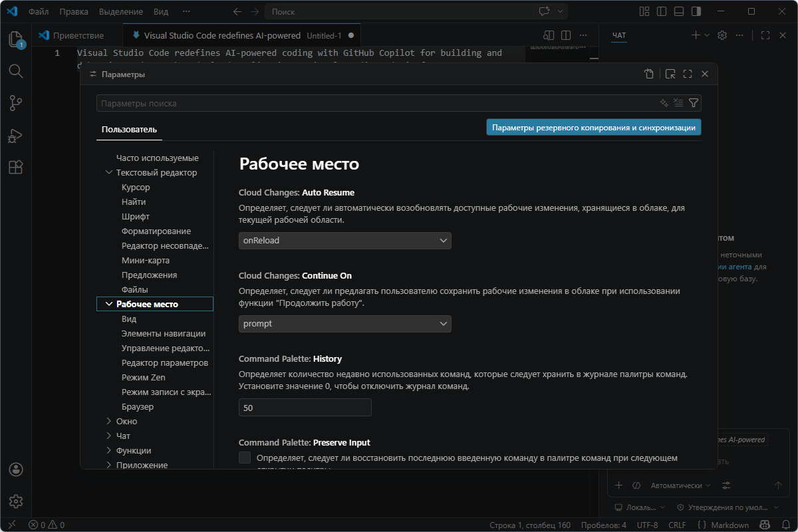Click the filter icon in settings search
Screen dimensions: 798x532
(x=694, y=103)
